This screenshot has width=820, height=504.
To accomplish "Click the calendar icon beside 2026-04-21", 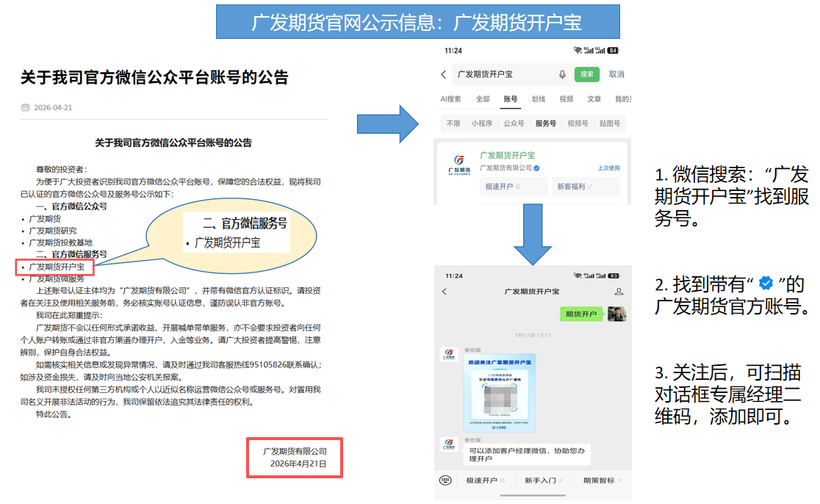I will [25, 107].
